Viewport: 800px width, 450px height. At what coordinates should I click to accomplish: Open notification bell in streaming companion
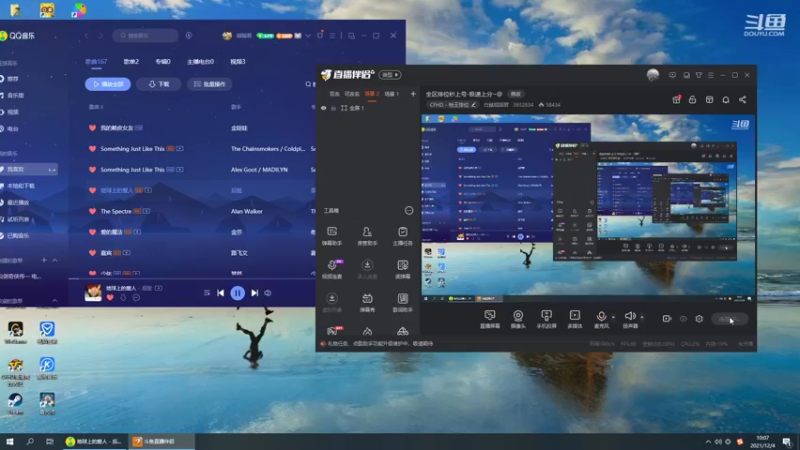[x=726, y=99]
